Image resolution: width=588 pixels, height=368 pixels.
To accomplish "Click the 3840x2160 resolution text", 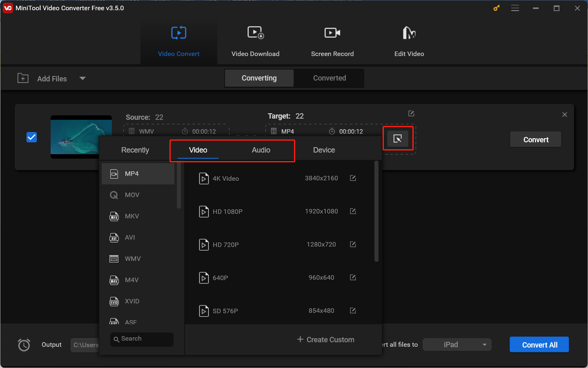I will click(x=321, y=178).
